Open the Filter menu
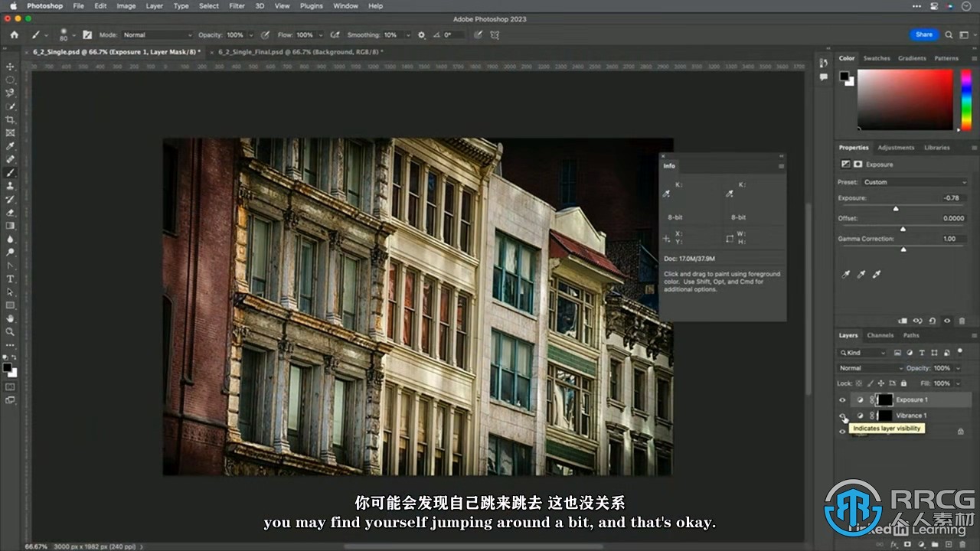This screenshot has height=551, width=980. [237, 6]
